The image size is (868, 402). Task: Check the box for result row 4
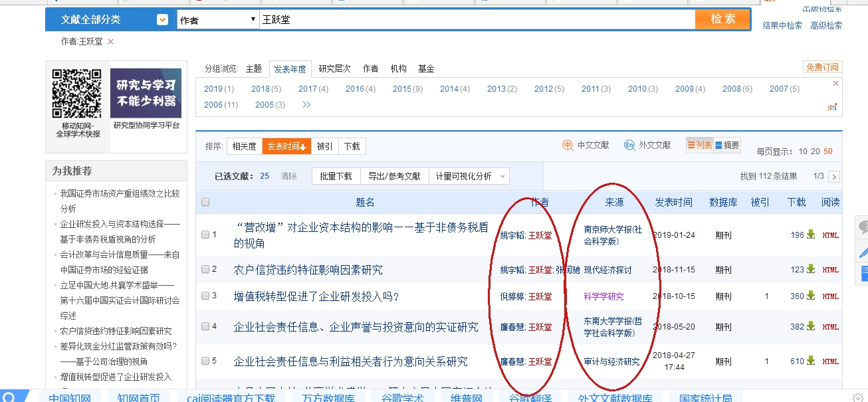tap(205, 326)
